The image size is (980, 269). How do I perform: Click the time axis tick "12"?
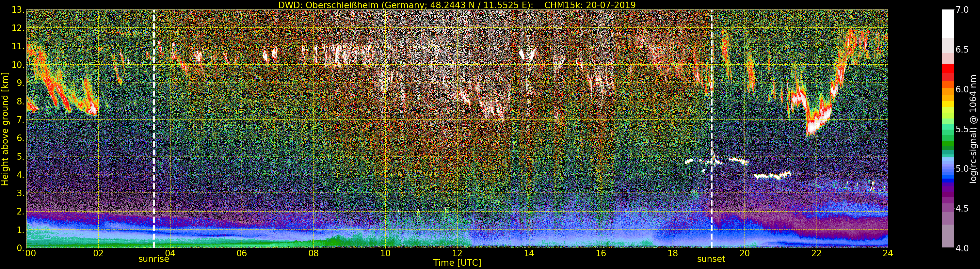coord(457,253)
